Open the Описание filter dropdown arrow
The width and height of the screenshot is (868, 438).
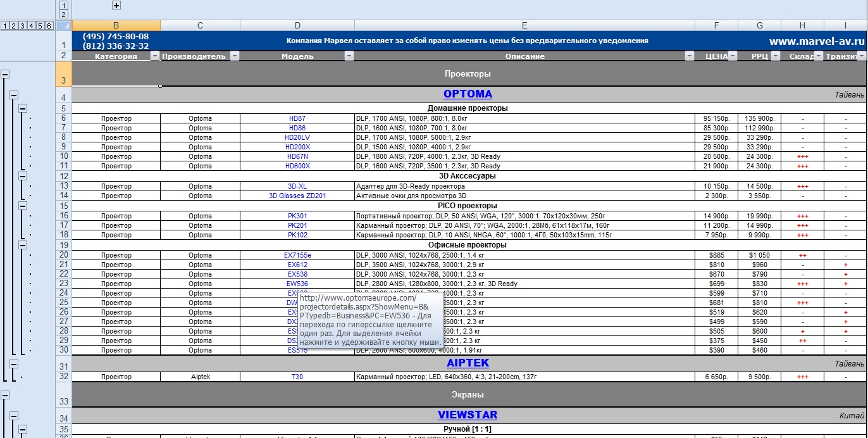pyautogui.click(x=690, y=56)
